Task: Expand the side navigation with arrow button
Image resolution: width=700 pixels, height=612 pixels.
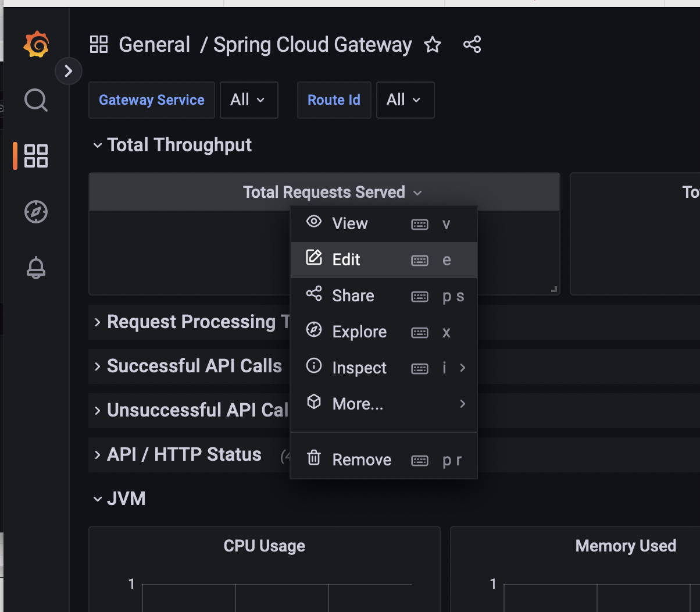Action: pos(69,71)
